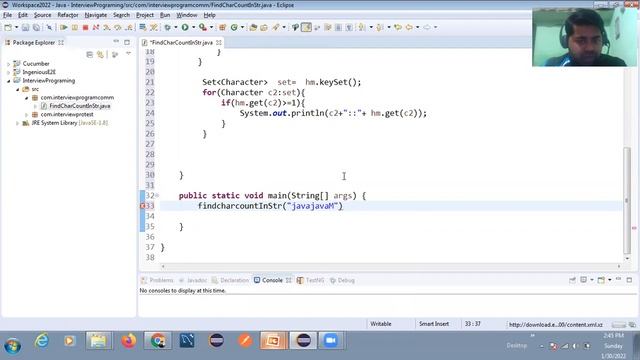Maximize the Package Explorer panel
This screenshot has height=360, width=640.
127,42
